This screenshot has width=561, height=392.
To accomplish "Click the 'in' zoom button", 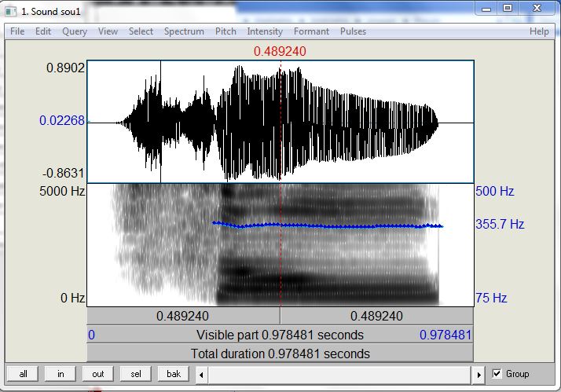I will click(x=60, y=374).
